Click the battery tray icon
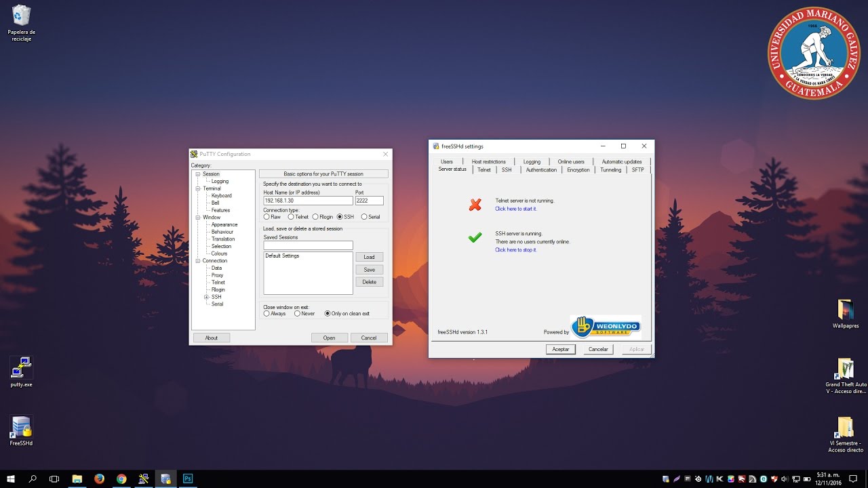Image resolution: width=868 pixels, height=488 pixels. pyautogui.click(x=807, y=479)
